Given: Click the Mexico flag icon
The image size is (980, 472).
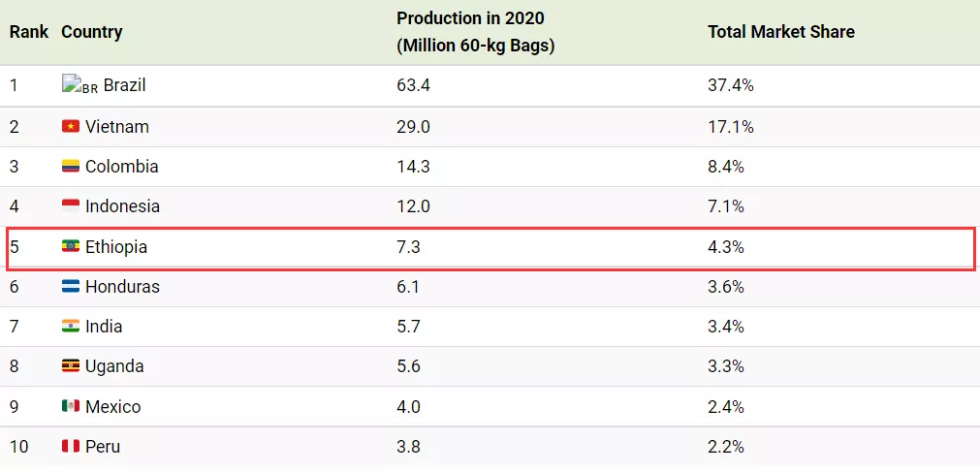Looking at the screenshot, I should click(71, 406).
